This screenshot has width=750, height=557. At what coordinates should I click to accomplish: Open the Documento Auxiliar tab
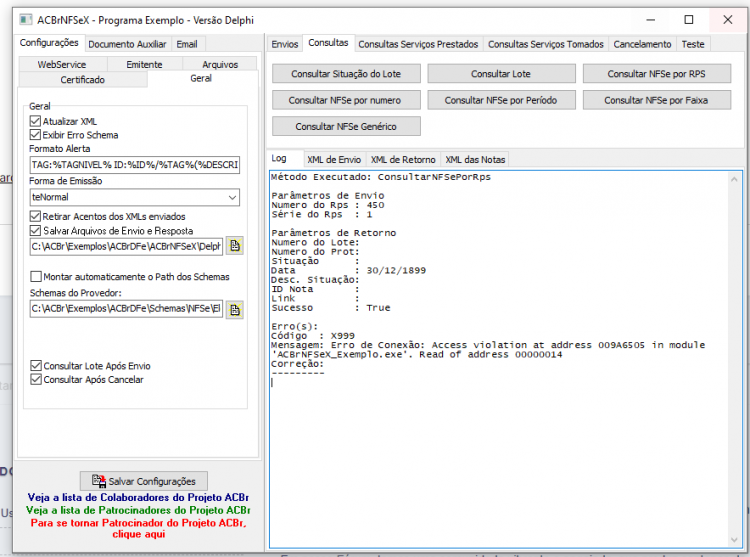[x=127, y=44]
